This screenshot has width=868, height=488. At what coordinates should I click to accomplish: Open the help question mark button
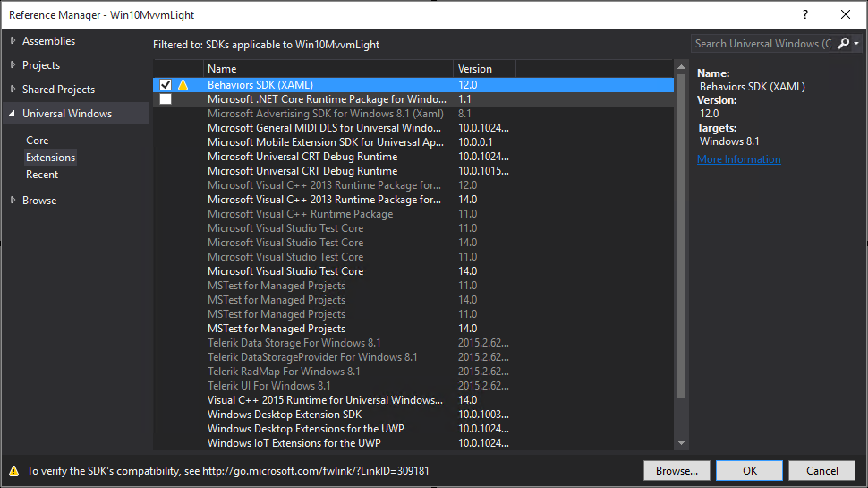(x=804, y=15)
